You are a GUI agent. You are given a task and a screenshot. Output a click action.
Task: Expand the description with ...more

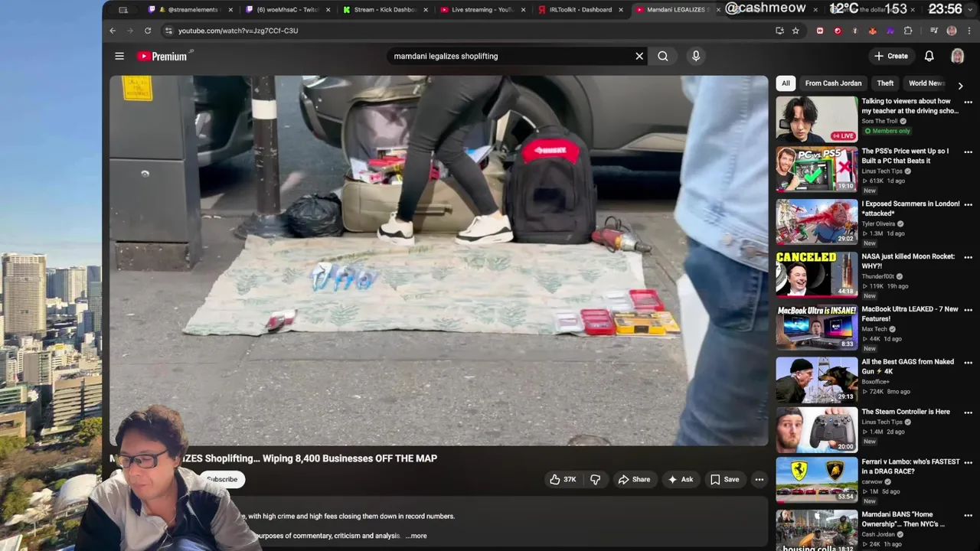[x=416, y=536]
